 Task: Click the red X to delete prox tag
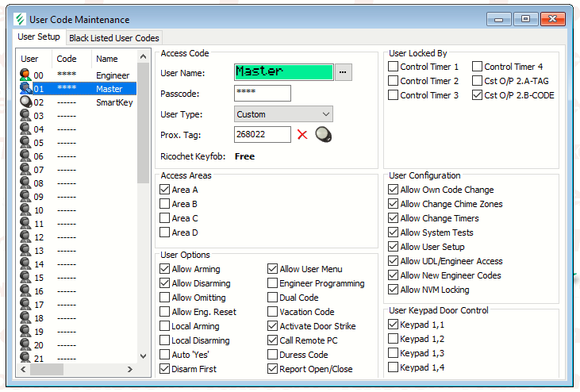(x=302, y=135)
